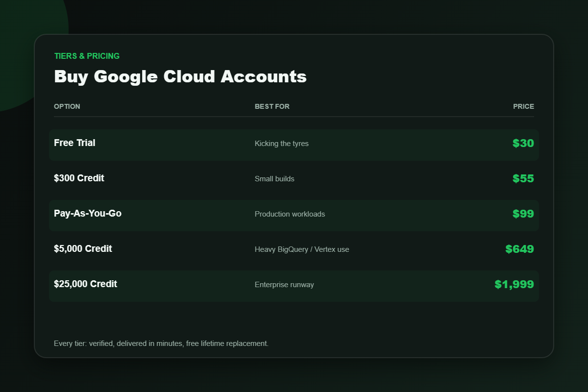Click the 'Tiers & Pricing' label

click(87, 56)
